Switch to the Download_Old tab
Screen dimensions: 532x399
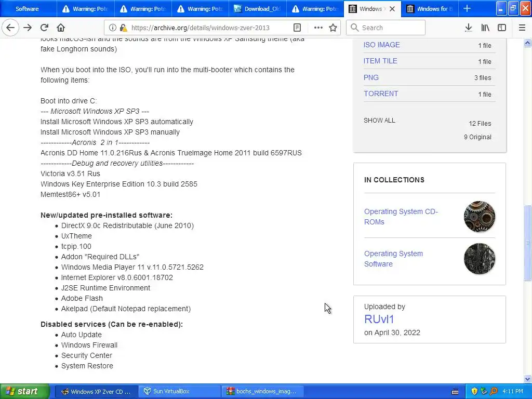(x=258, y=9)
